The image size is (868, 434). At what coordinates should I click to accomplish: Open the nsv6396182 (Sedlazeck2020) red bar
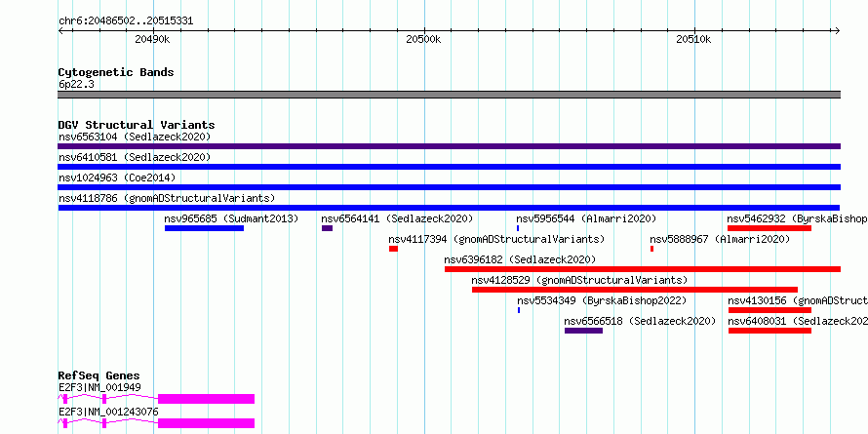click(643, 269)
